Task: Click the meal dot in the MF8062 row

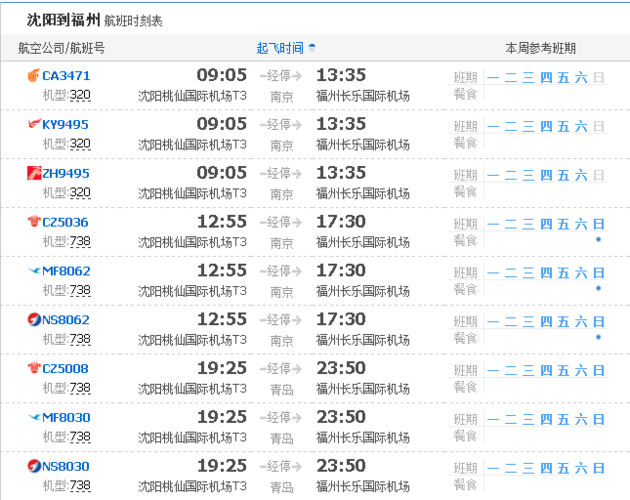Action: coord(598,288)
